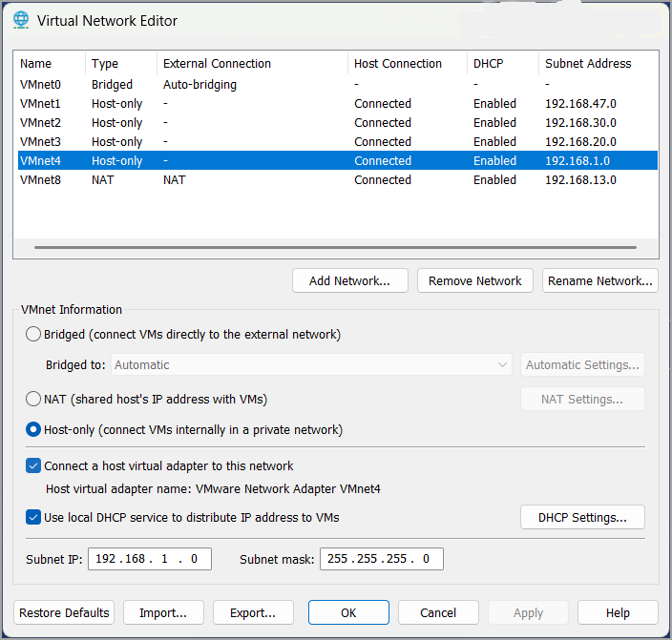Image resolution: width=672 pixels, height=640 pixels.
Task: Click the Import button
Action: pyautogui.click(x=163, y=612)
